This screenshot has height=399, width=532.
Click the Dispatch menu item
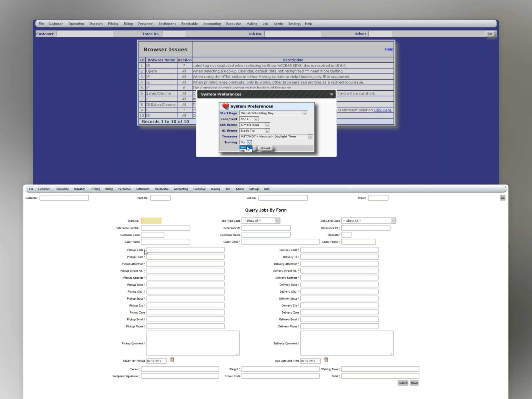[96, 24]
